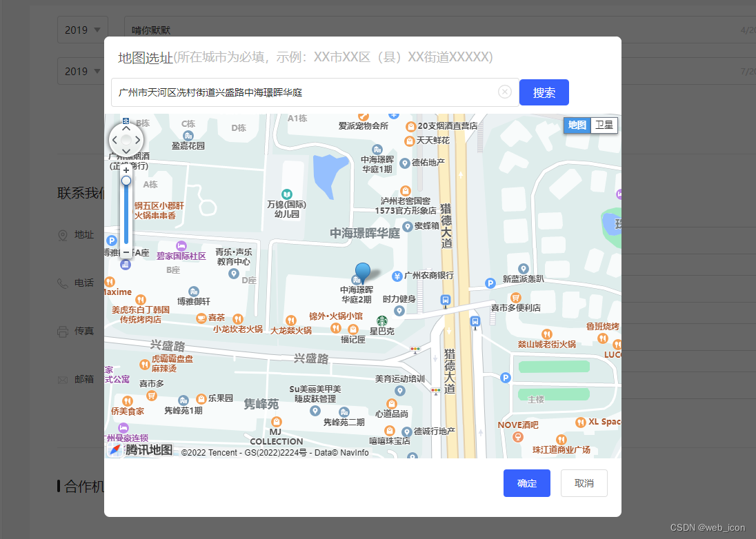Select the 星巴克 Starbucks icon
756x539 pixels.
[382, 321]
